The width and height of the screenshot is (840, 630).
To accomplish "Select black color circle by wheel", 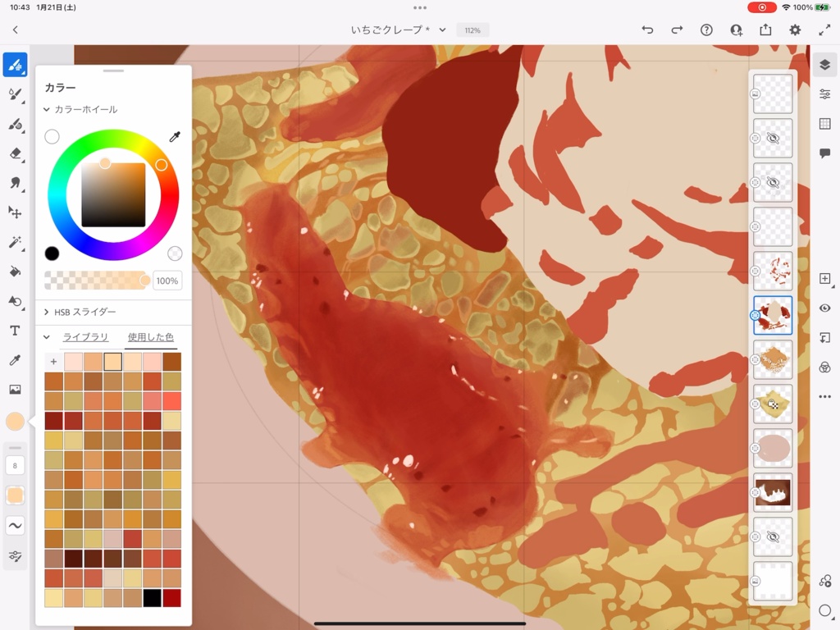I will pos(52,253).
